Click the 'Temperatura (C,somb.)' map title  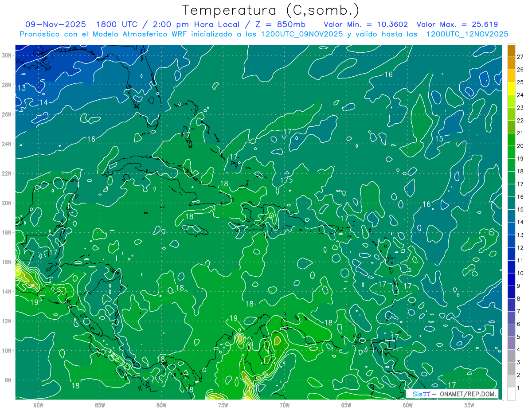(x=271, y=10)
